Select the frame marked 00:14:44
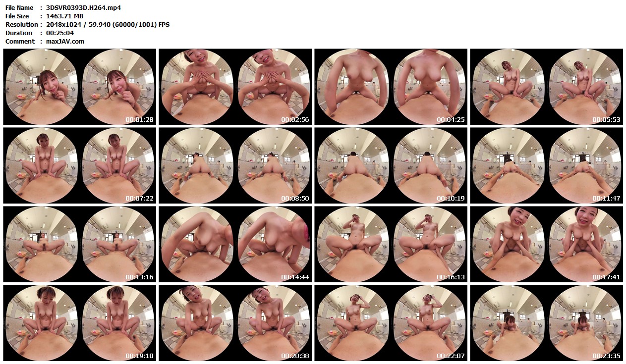This screenshot has width=626, height=364. [x=235, y=244]
